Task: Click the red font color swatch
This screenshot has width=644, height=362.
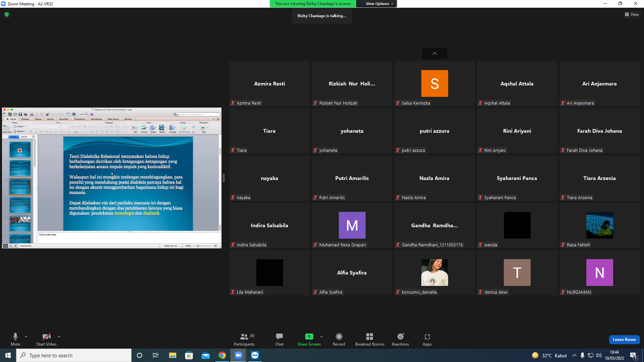Action: pos(76,131)
